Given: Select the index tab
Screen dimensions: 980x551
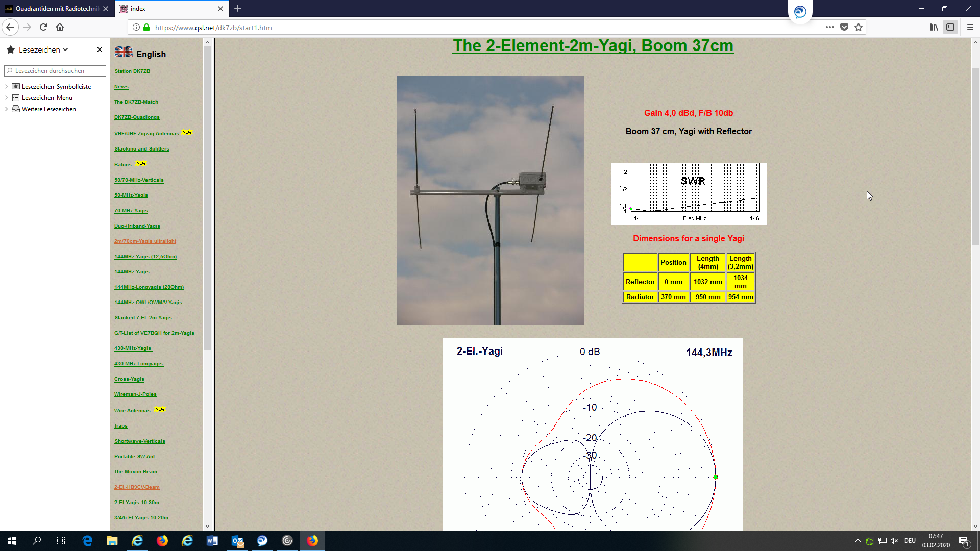Looking at the screenshot, I should (x=172, y=9).
